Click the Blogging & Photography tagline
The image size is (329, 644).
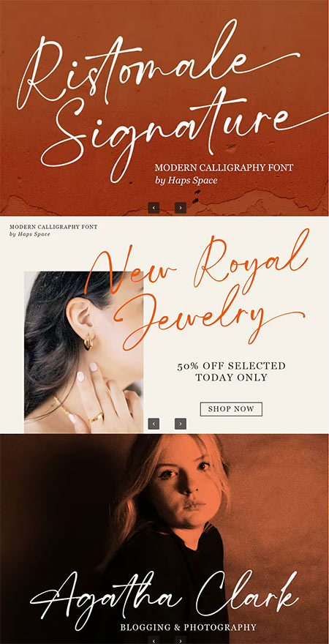pyautogui.click(x=189, y=627)
